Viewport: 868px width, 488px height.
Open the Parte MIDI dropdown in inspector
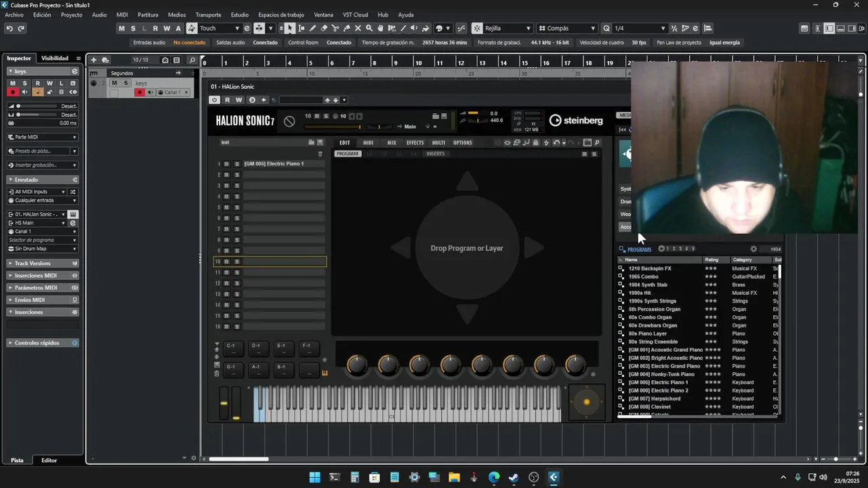pos(43,137)
